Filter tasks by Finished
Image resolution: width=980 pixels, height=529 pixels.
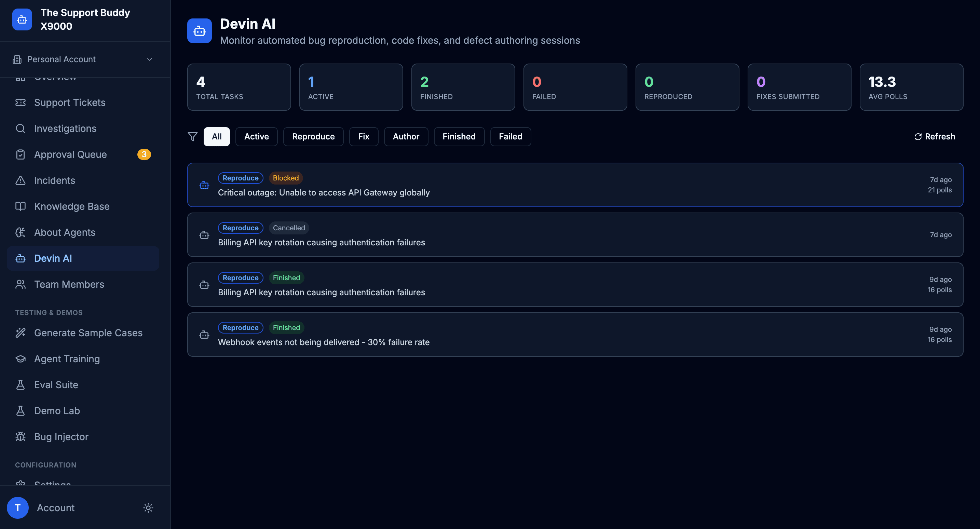coord(459,137)
